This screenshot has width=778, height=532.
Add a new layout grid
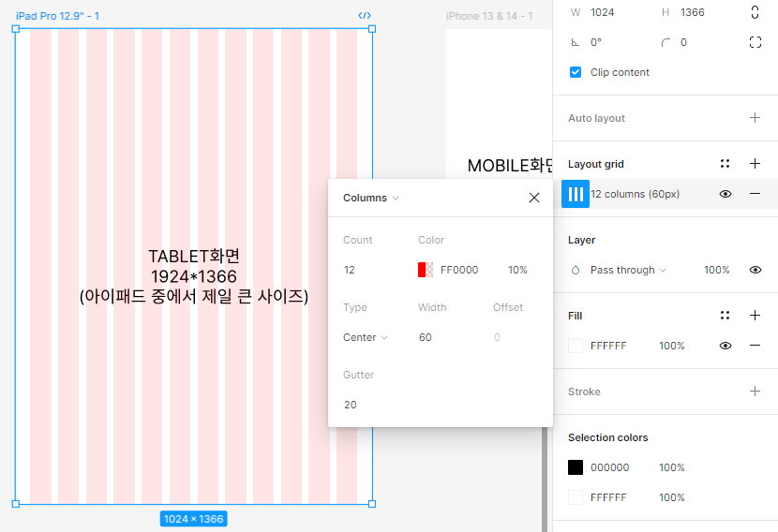tap(755, 164)
